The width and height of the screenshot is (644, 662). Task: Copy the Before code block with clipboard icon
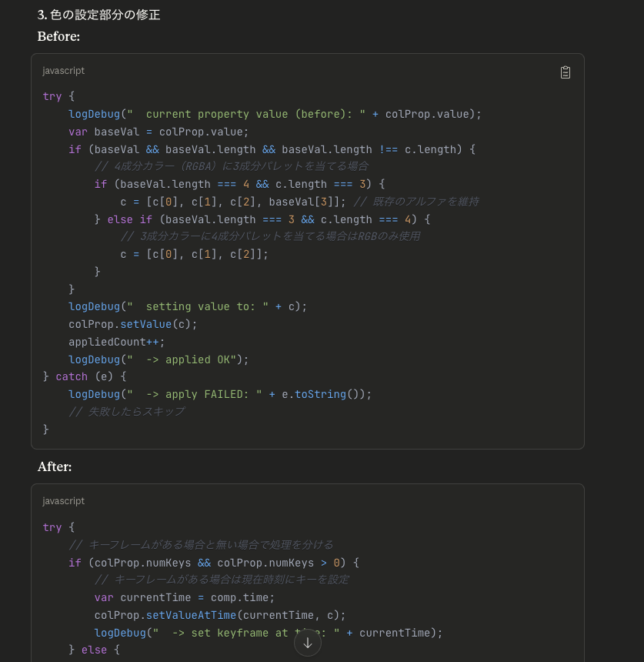click(566, 72)
